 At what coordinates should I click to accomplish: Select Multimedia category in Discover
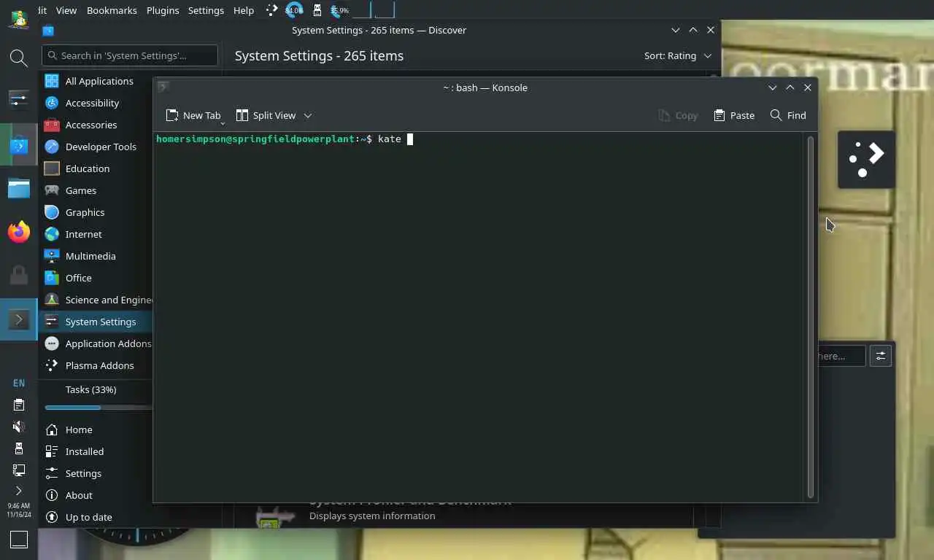point(96,256)
